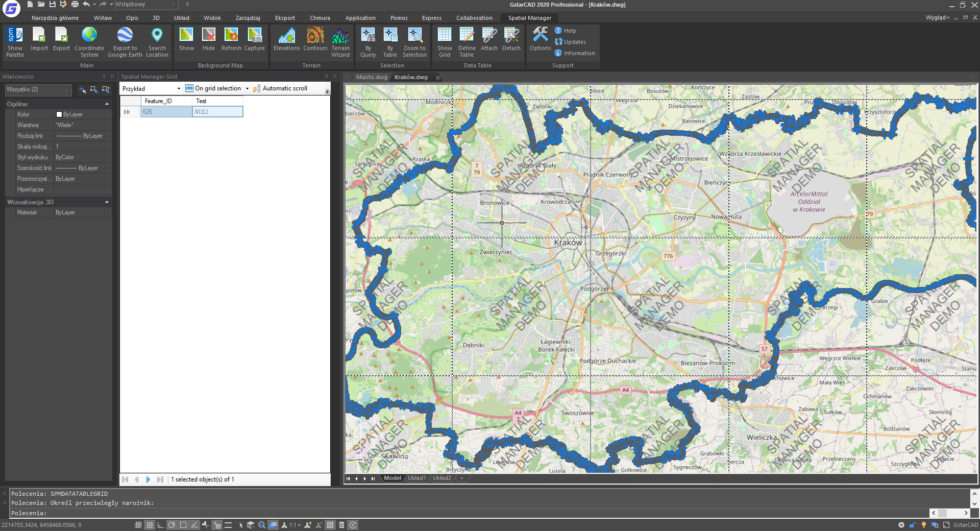Open grid toolbar overflow arrow

327,91
